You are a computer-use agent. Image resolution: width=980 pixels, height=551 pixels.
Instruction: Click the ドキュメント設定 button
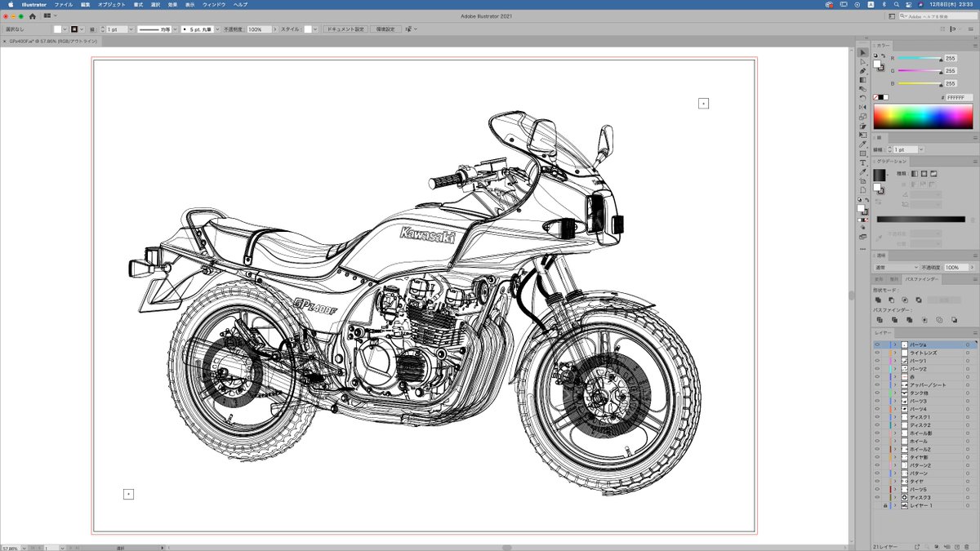tap(345, 29)
